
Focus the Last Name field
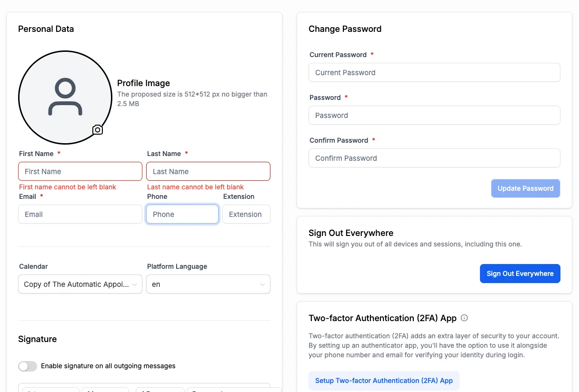pos(208,171)
